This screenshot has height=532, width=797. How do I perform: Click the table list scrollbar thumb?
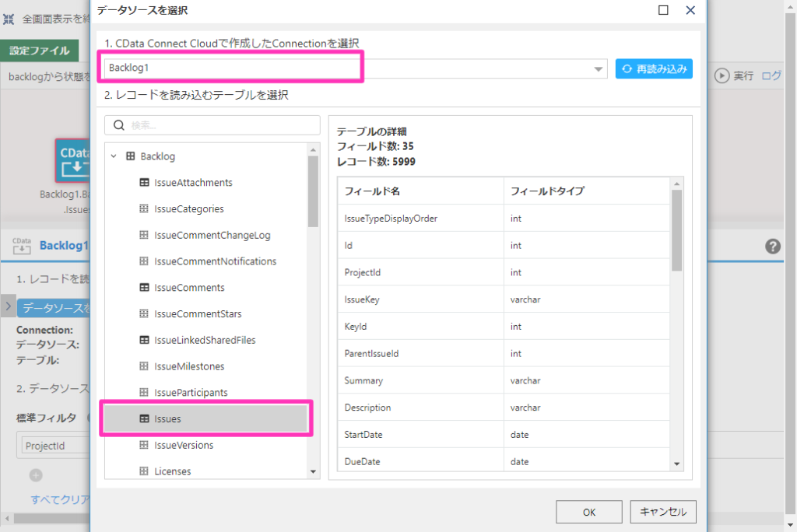point(313,191)
